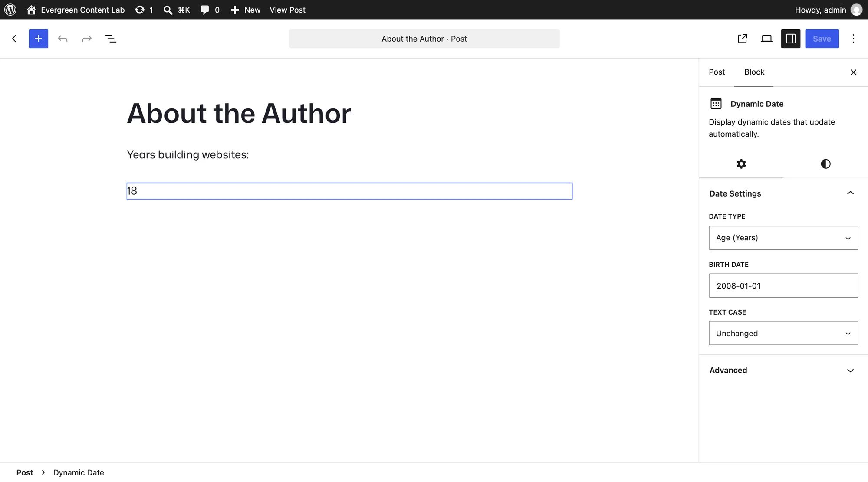Switch to the Block tab

point(754,72)
